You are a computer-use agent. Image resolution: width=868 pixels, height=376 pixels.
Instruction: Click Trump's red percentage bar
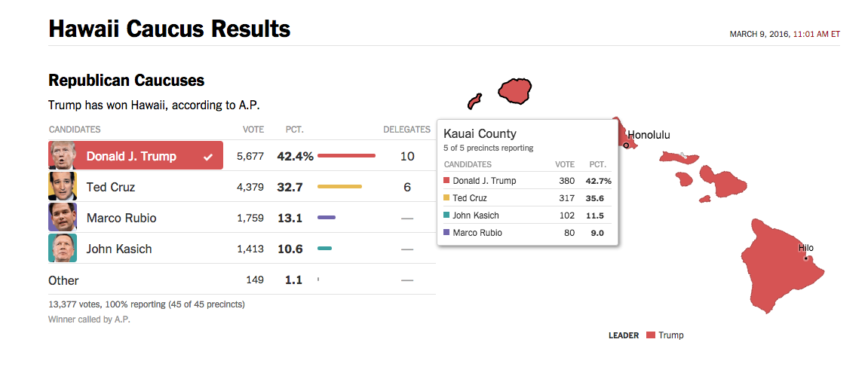[x=346, y=156]
